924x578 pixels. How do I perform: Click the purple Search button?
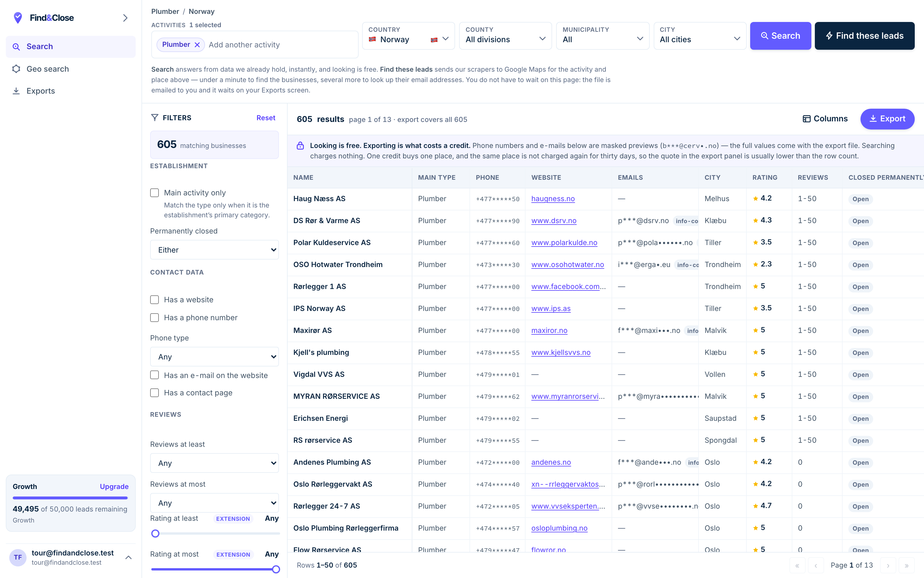780,36
